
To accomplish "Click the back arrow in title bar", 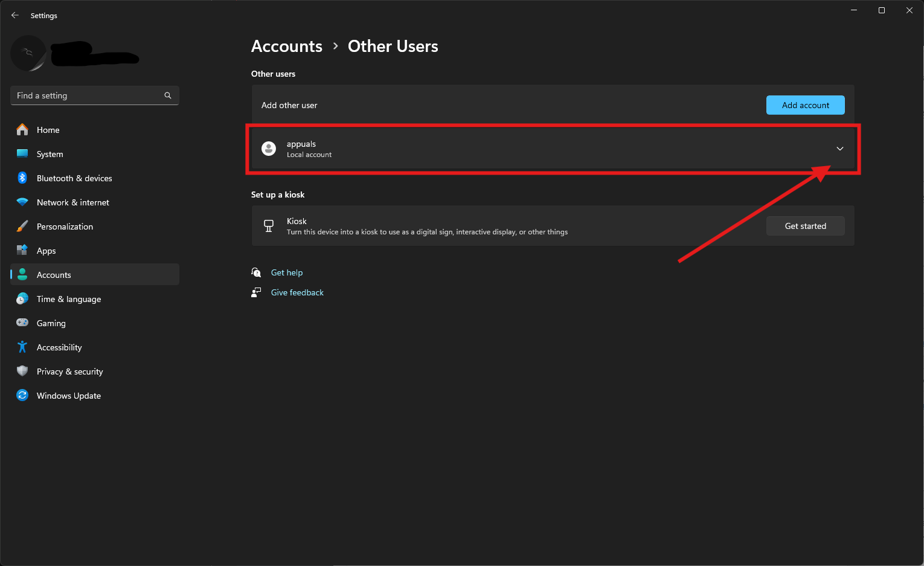I will [15, 16].
